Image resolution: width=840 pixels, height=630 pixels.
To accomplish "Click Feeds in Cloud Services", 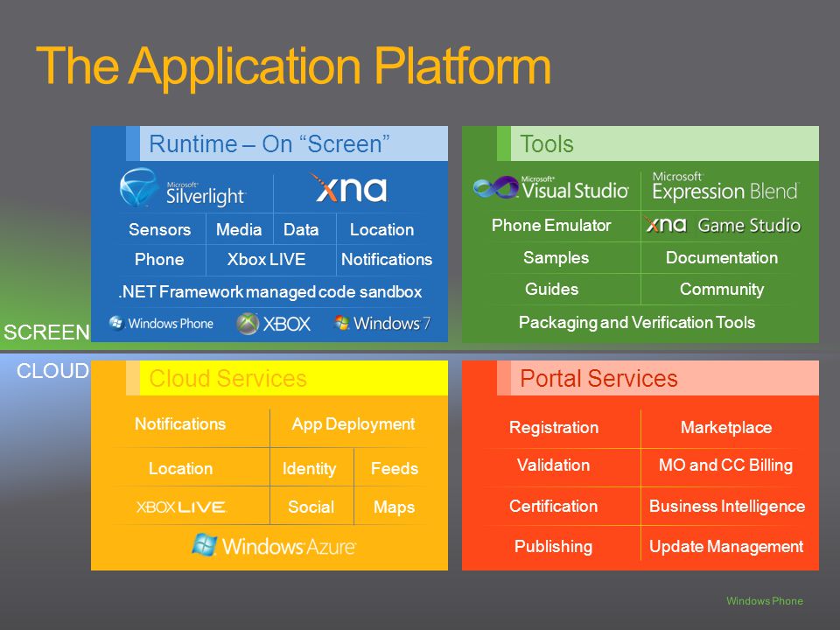I will [395, 468].
